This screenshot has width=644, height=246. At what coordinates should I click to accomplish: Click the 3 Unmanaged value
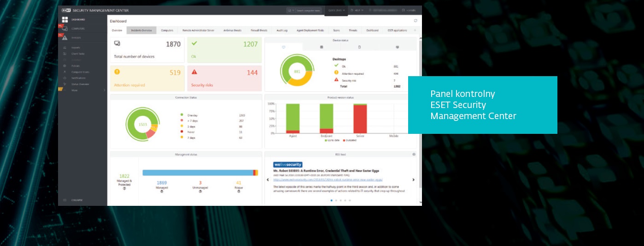(x=200, y=183)
